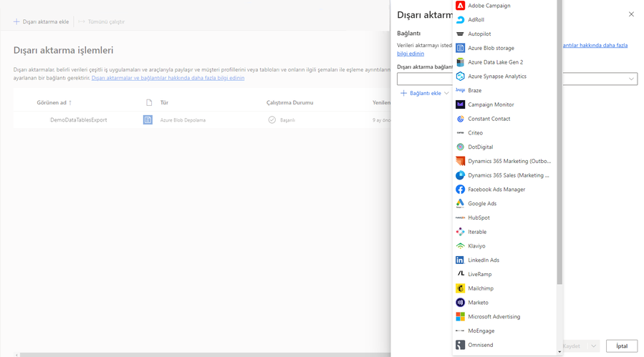Viewport: 644px width, 357px height.
Task: Click the HubSpot logo icon
Action: point(460,218)
